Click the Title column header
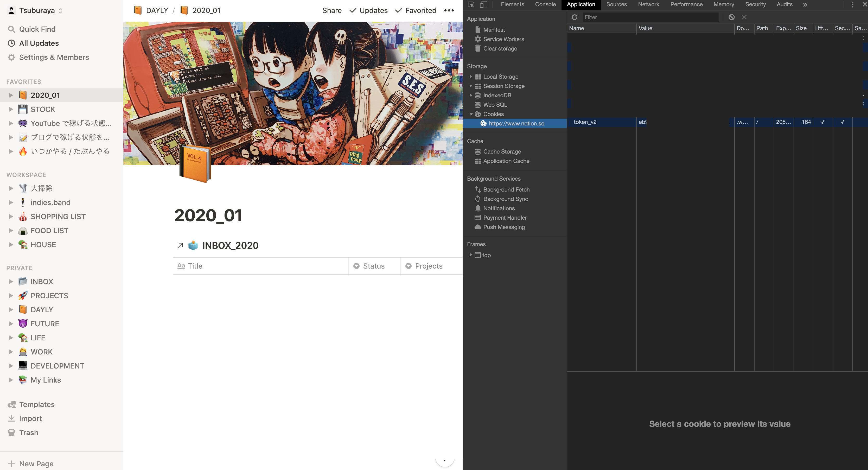 coord(260,266)
